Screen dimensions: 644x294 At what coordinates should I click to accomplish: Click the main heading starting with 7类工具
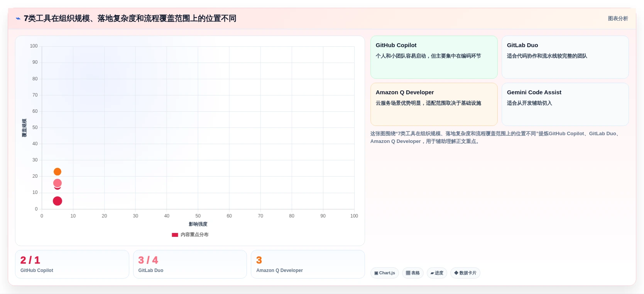tap(130, 19)
